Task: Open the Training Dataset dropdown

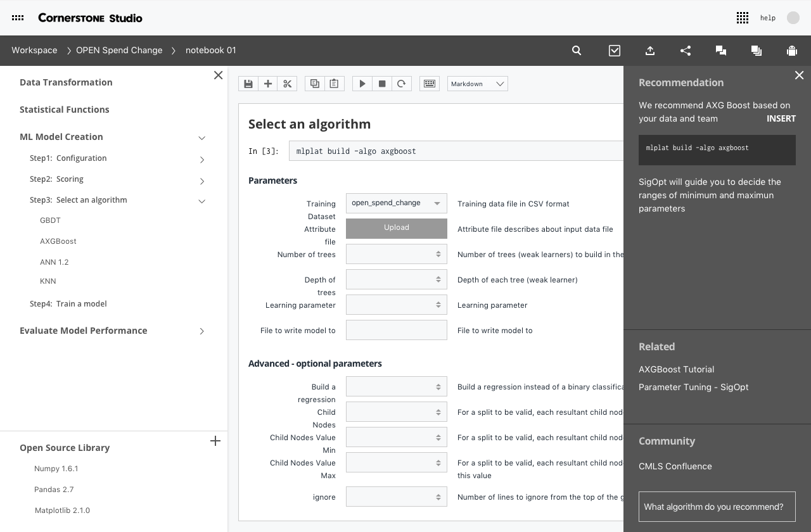Action: click(396, 203)
